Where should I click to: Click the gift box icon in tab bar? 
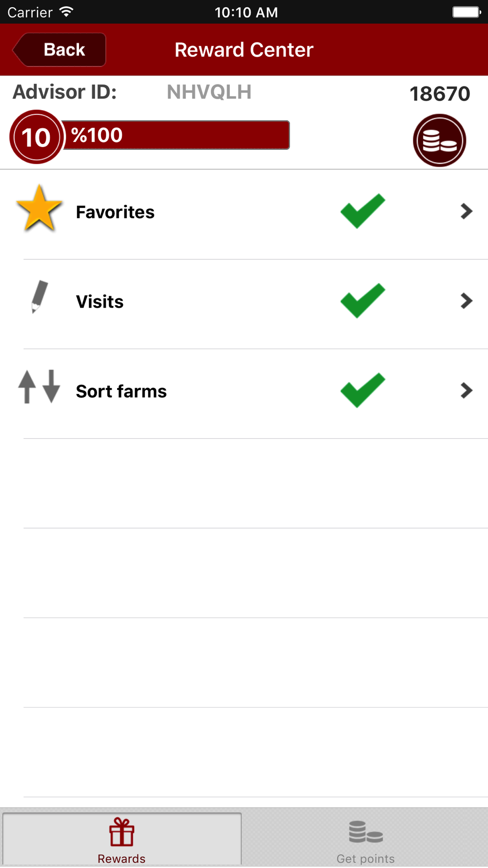[122, 832]
